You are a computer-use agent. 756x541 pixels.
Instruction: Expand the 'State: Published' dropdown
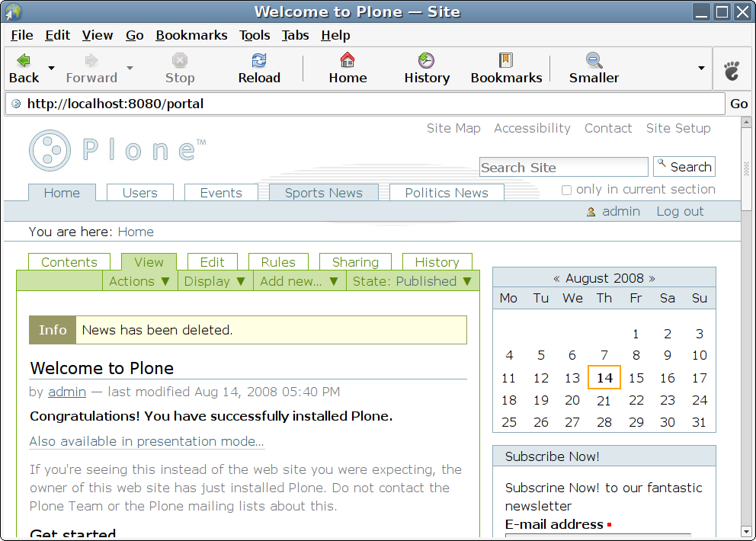412,281
